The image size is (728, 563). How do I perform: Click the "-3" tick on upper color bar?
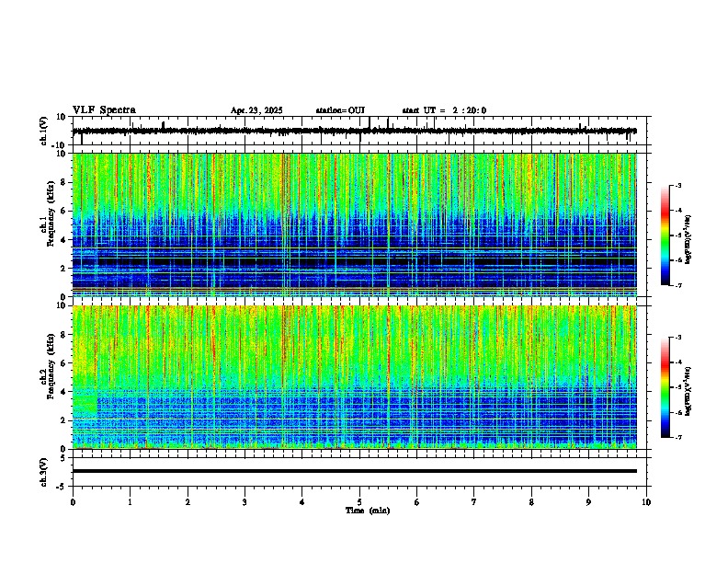677,186
